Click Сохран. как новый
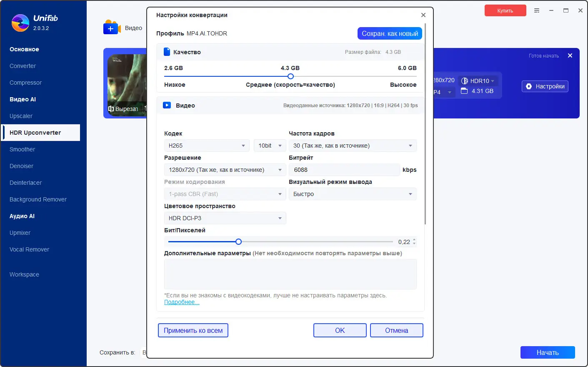588x367 pixels. pos(389,33)
